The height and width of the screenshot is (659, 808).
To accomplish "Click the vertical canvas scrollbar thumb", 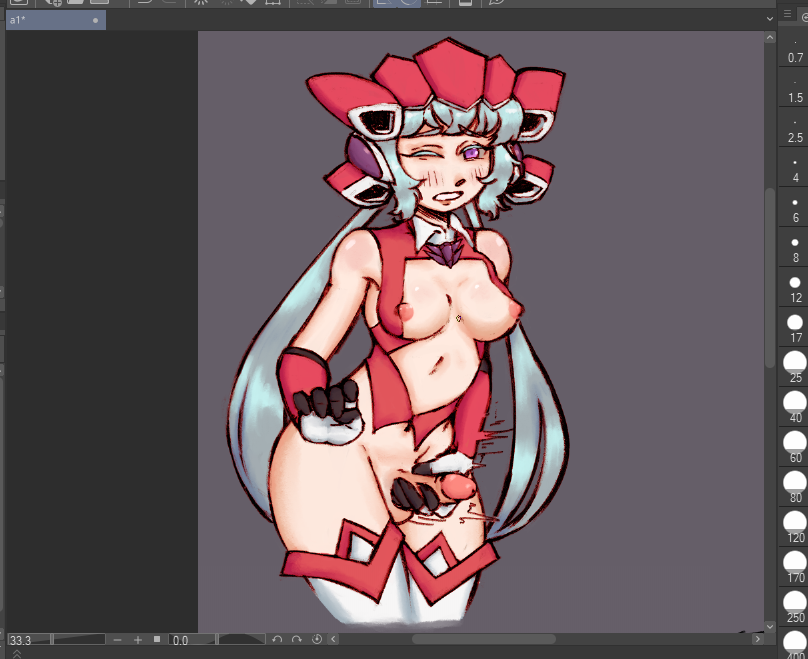I will (769, 278).
